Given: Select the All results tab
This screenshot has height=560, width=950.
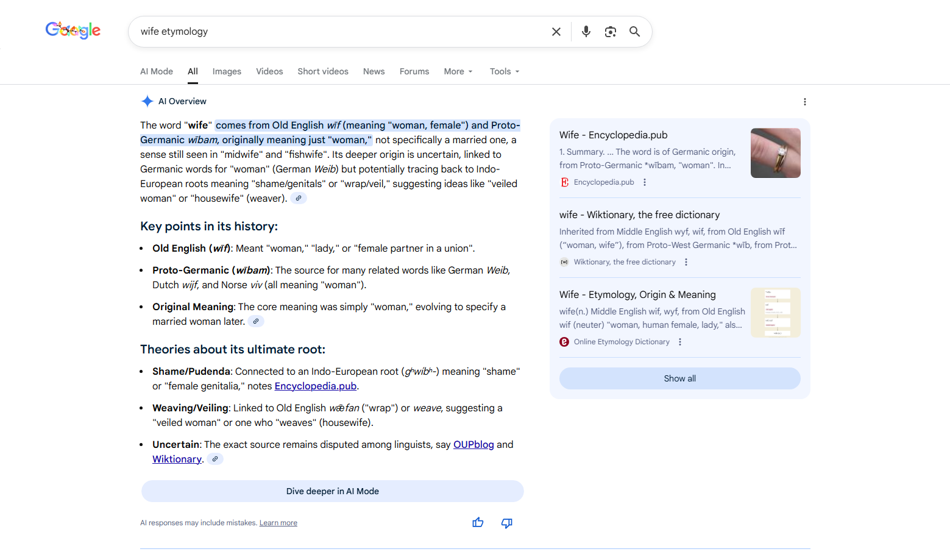Looking at the screenshot, I should (x=193, y=71).
